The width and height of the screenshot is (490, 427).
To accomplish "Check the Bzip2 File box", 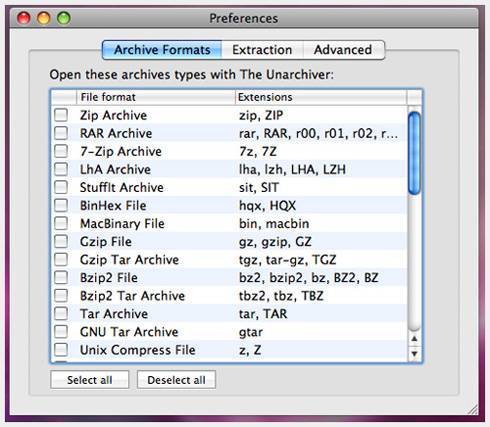I will [x=61, y=277].
